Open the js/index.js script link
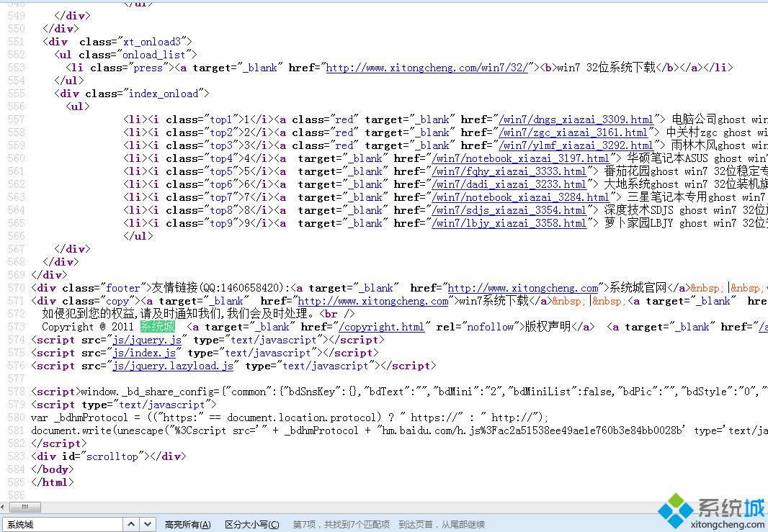 (144, 353)
